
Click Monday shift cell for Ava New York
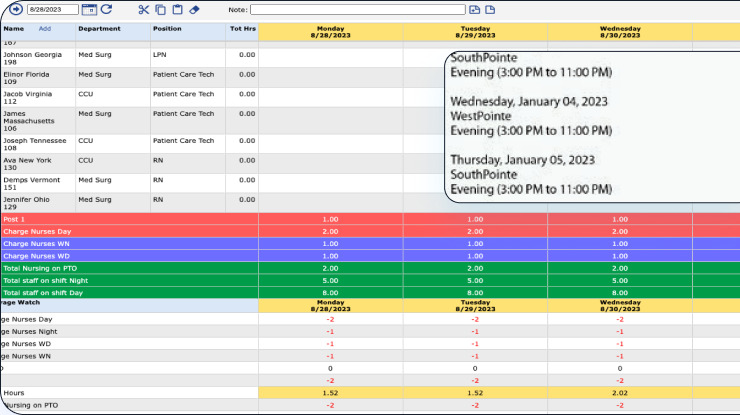[x=330, y=164]
